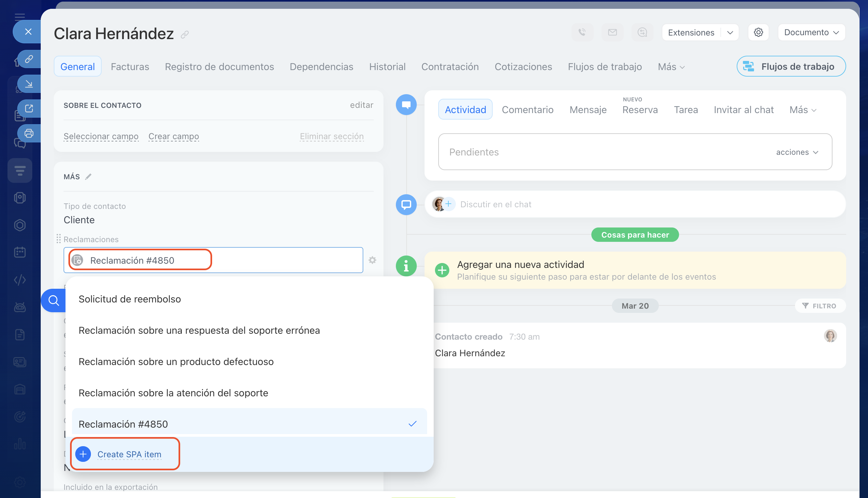
Task: Click the Discutir en el chat field
Action: [495, 204]
